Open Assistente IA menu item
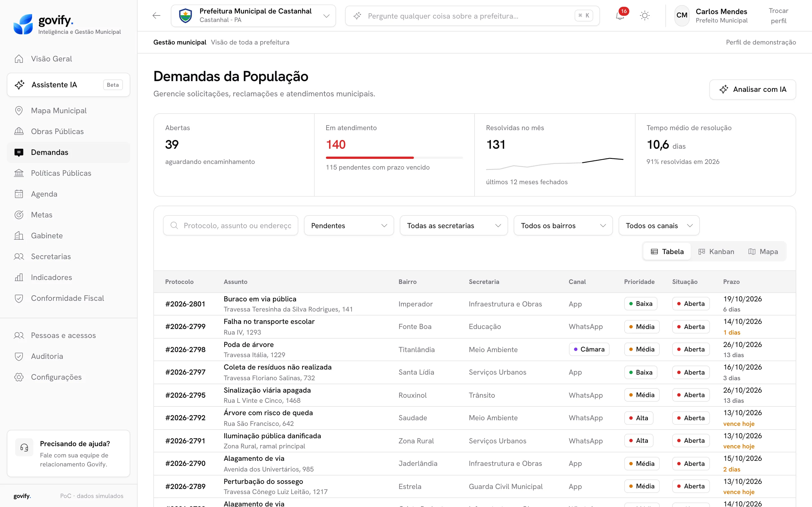Image resolution: width=812 pixels, height=507 pixels. pos(69,85)
